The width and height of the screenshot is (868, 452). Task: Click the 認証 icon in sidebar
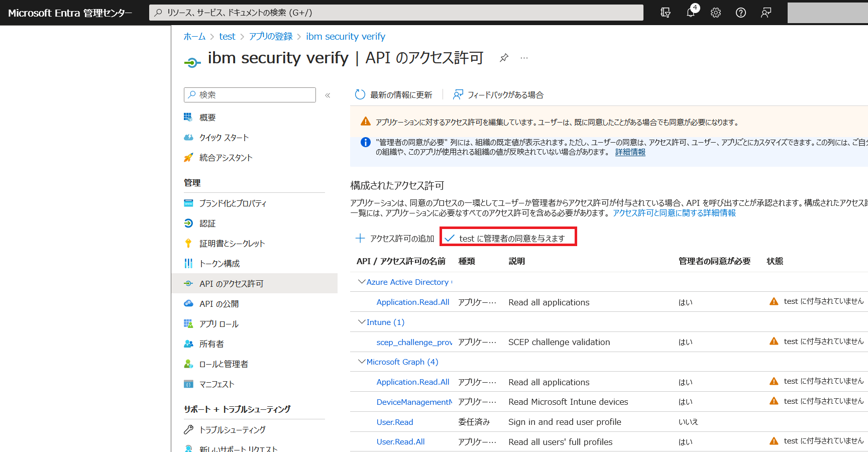[x=188, y=223]
